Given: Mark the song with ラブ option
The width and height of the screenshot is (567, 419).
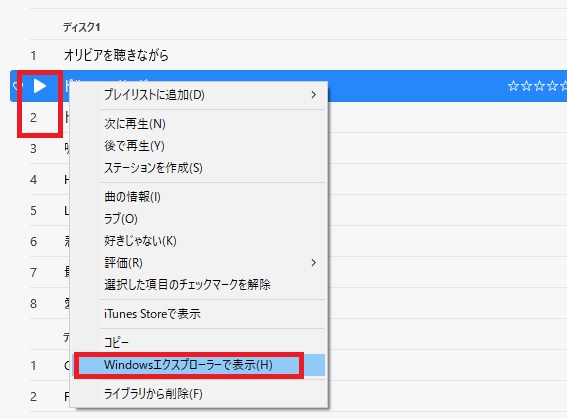Looking at the screenshot, I should pyautogui.click(x=121, y=219).
